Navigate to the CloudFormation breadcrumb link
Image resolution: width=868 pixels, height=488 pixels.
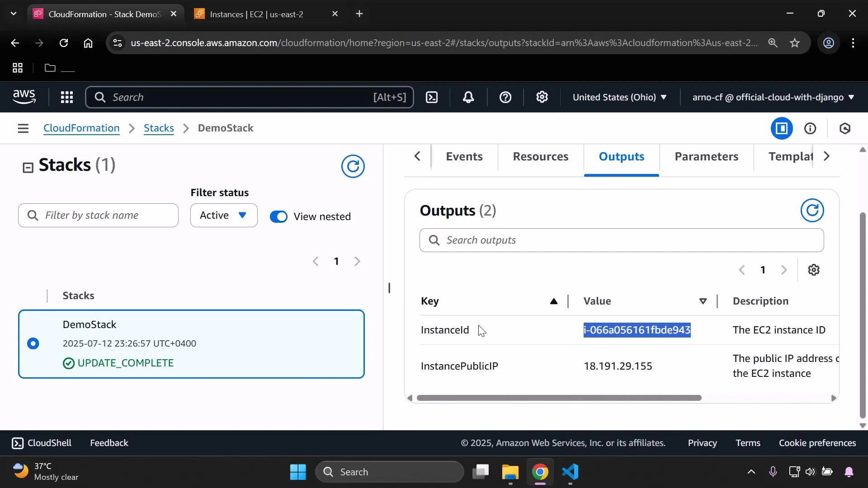tap(81, 128)
